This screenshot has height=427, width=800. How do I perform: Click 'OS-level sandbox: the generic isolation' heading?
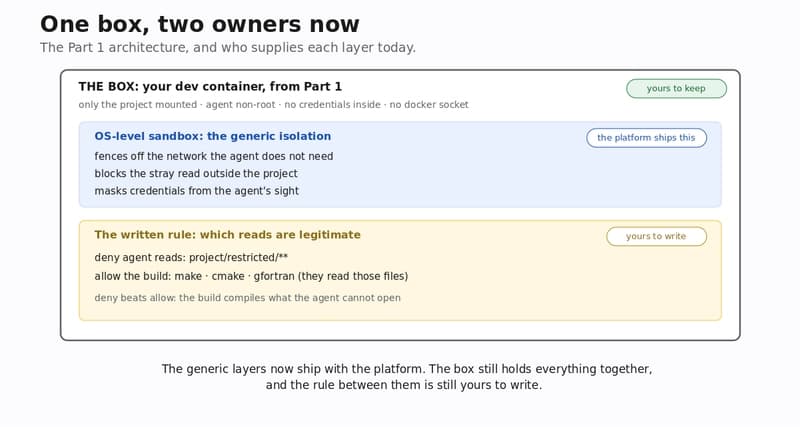pos(212,136)
